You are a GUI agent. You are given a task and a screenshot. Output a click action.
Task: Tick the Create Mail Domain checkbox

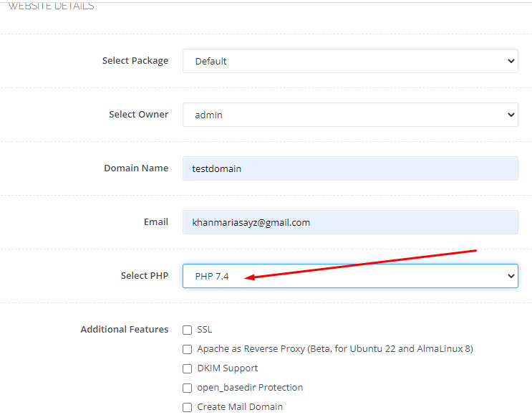point(188,407)
